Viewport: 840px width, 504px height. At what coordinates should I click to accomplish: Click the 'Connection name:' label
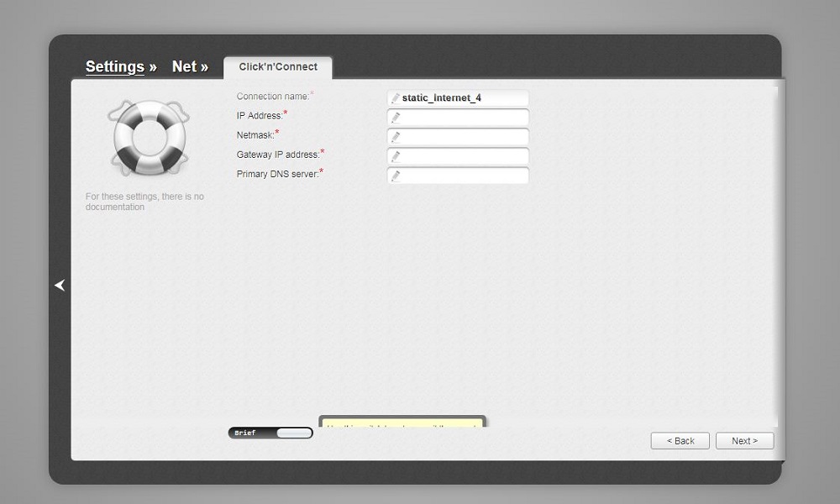pos(273,97)
